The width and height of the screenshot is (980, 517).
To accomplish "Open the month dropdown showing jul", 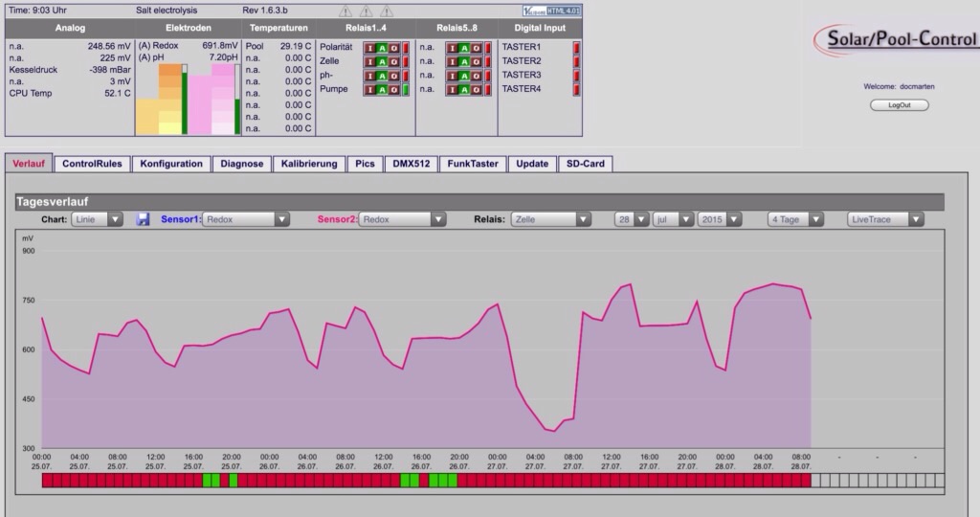I will pos(673,219).
